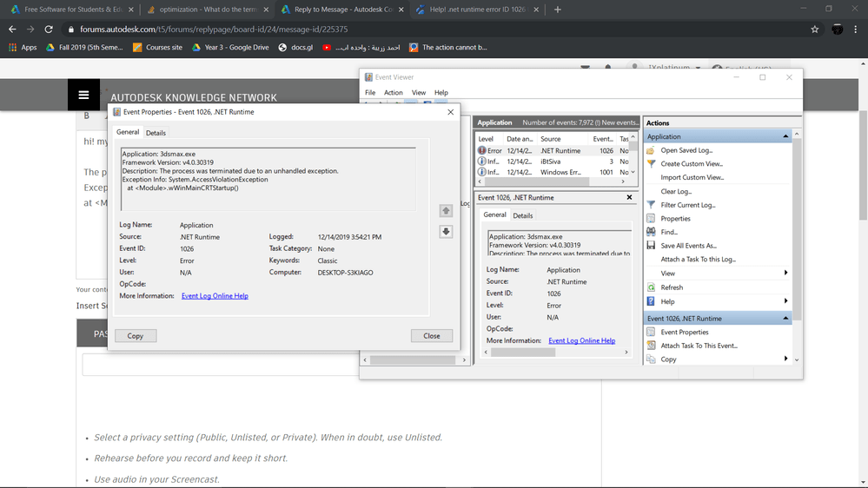Close the Event 1026 preview pane with X
868x488 pixels.
(629, 197)
